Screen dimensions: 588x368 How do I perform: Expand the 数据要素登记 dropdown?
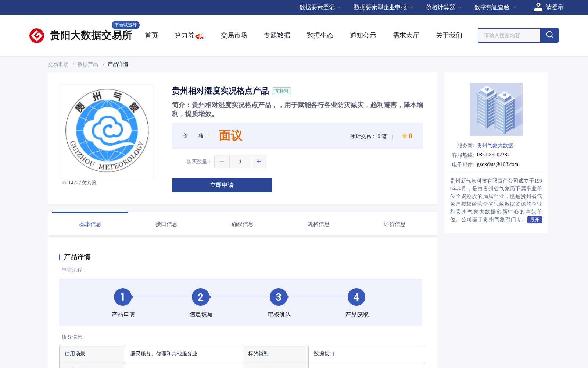tap(320, 7)
